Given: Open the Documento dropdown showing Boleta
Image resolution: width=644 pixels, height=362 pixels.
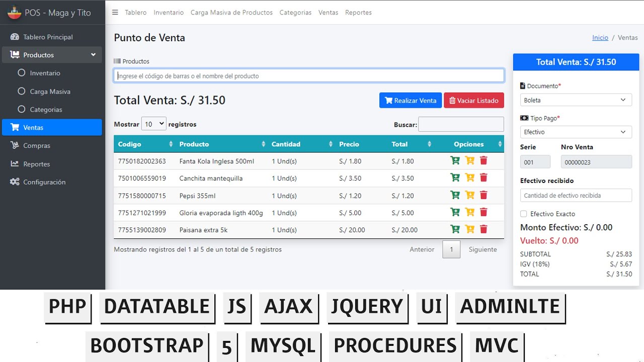Looking at the screenshot, I should (x=576, y=100).
